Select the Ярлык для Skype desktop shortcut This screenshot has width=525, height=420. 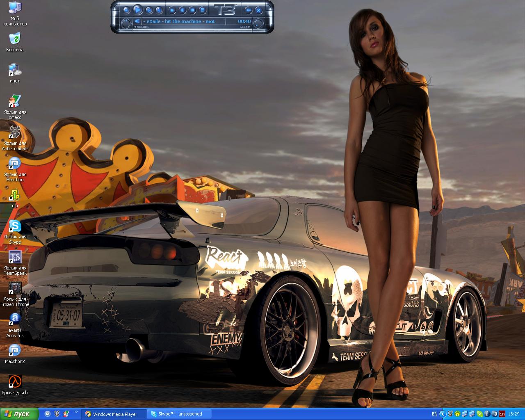15,232
